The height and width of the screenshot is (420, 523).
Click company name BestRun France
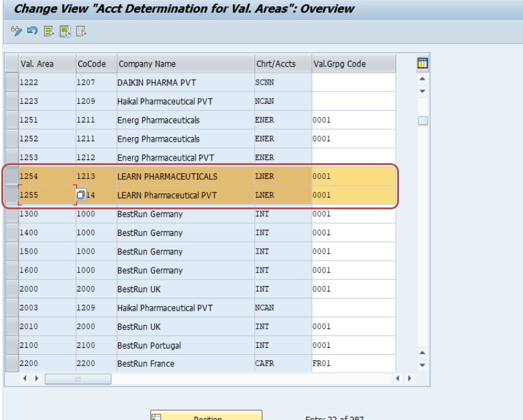(x=145, y=363)
